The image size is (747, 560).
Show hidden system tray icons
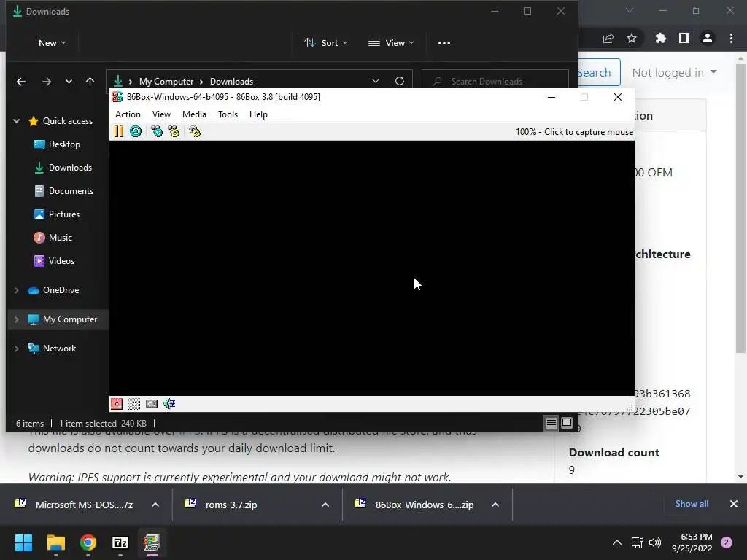click(617, 542)
